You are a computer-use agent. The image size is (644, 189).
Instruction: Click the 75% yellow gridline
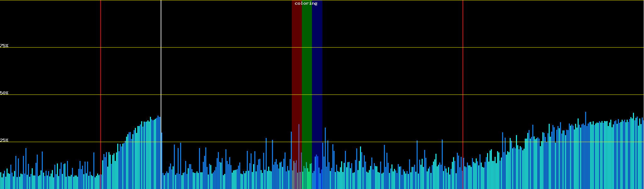pos(377,48)
